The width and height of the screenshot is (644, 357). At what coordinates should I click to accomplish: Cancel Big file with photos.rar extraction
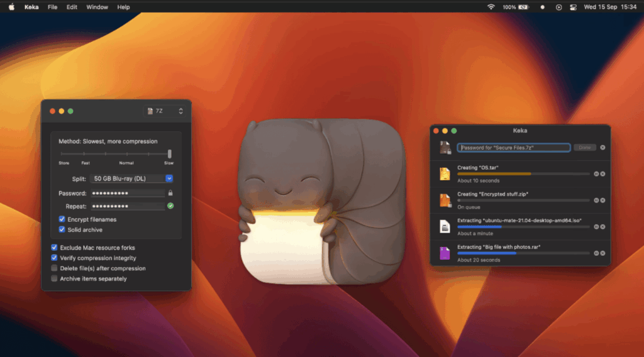[602, 253]
